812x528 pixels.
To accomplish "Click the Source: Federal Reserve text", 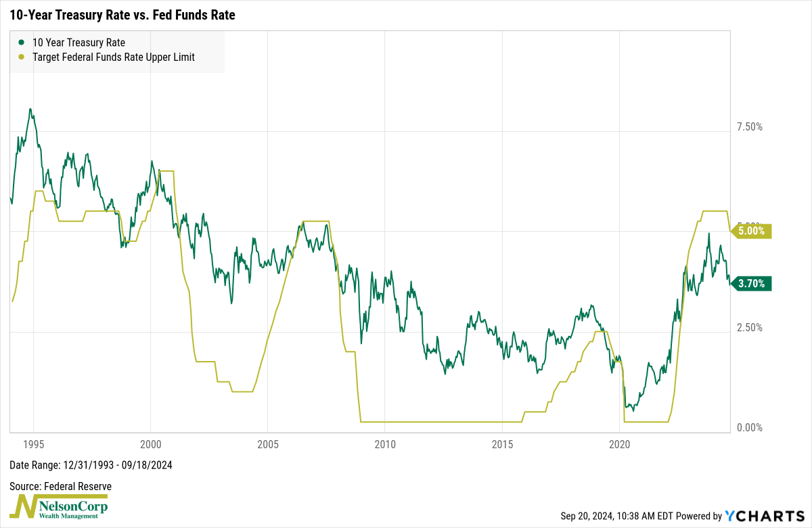I will [x=61, y=486].
